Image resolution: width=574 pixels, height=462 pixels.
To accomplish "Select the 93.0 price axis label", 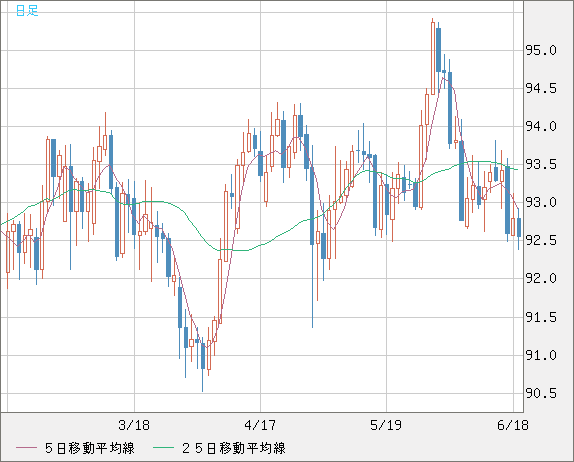I will click(x=541, y=202).
